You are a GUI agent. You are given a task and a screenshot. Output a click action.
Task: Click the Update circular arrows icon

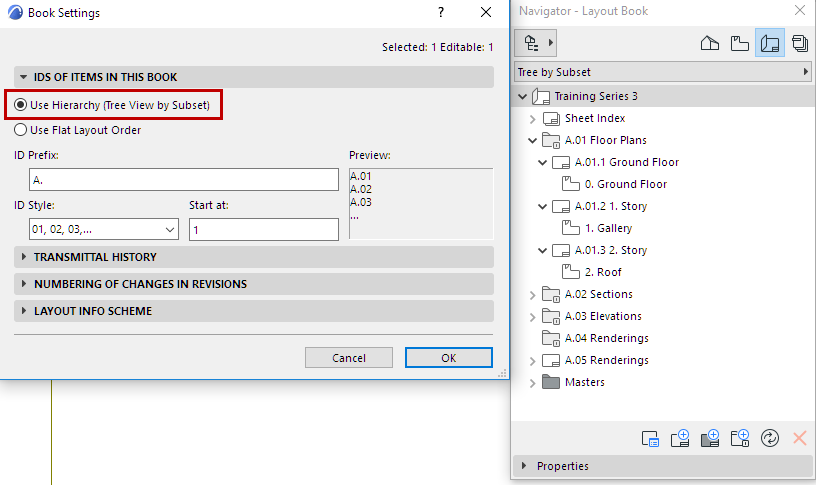pyautogui.click(x=769, y=438)
